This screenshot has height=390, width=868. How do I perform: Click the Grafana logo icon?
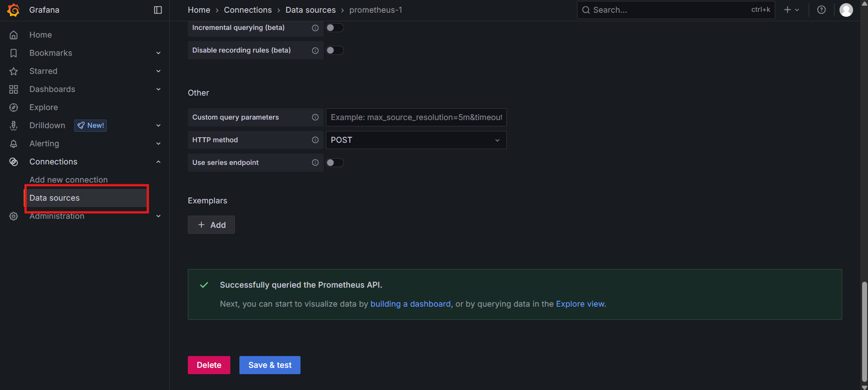click(x=14, y=10)
